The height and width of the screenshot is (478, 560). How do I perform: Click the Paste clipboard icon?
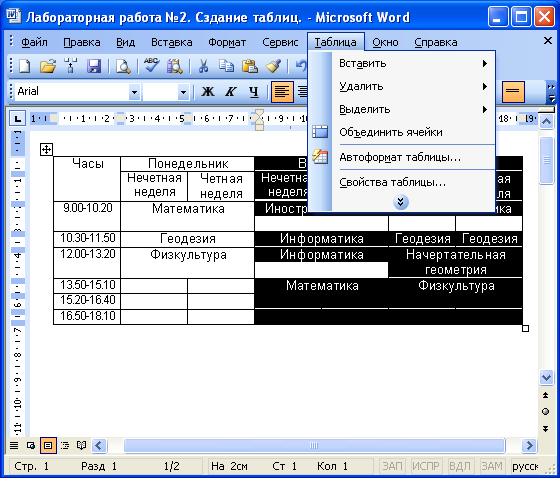click(250, 66)
